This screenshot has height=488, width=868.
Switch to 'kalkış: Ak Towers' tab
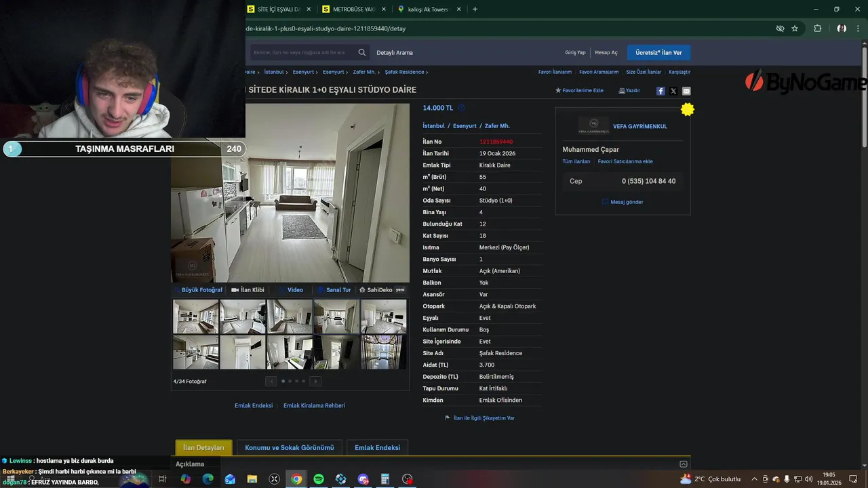(428, 9)
